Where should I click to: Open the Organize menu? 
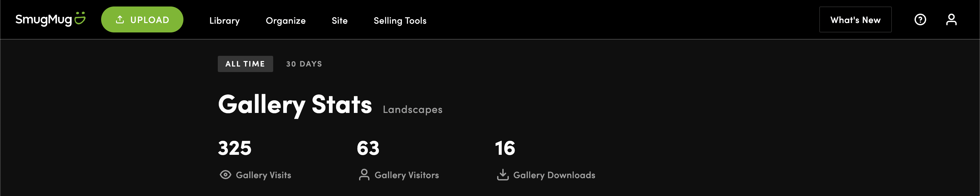[x=286, y=20]
